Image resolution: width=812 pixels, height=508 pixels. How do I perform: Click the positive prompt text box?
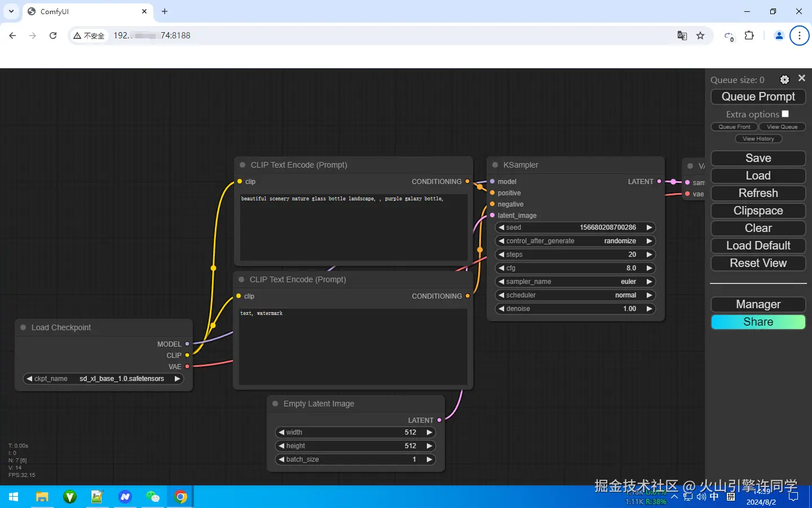354,227
